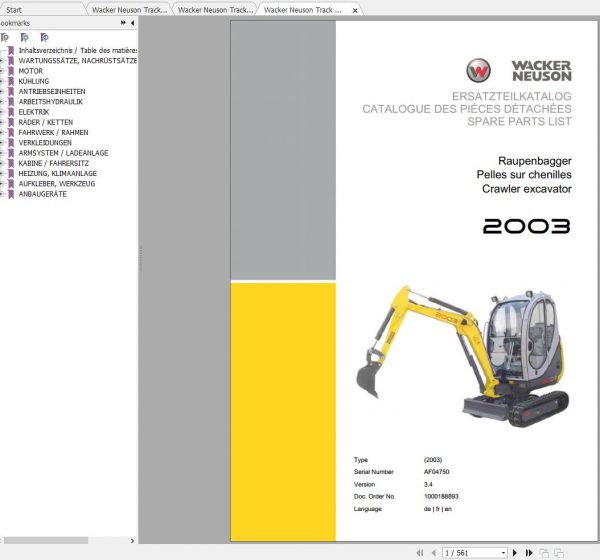This screenshot has width=600, height=560.
Task: Switch to the first Wacker Neuson Track tab
Action: pos(129,10)
